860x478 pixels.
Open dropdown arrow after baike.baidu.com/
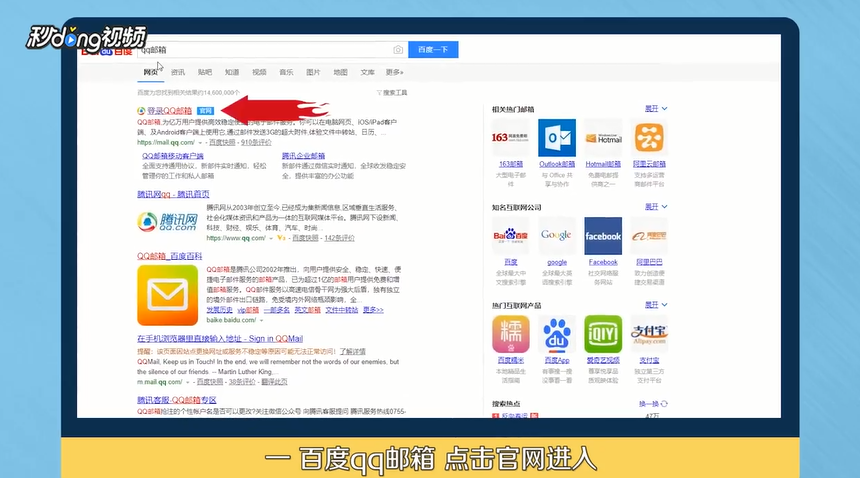click(x=262, y=320)
